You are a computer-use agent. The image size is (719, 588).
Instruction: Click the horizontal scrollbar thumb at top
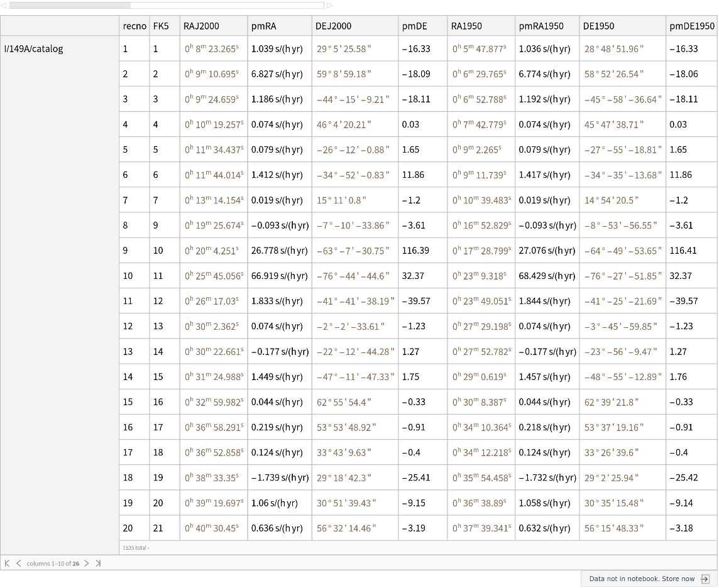(69, 5)
